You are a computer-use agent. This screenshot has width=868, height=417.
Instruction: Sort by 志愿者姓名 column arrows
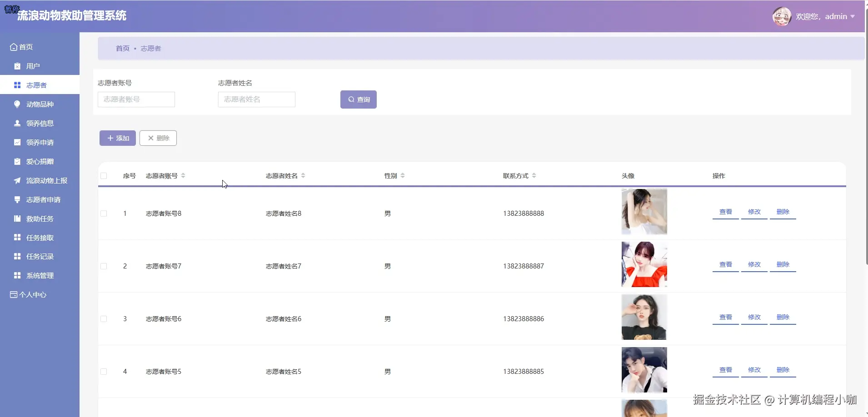[303, 176]
